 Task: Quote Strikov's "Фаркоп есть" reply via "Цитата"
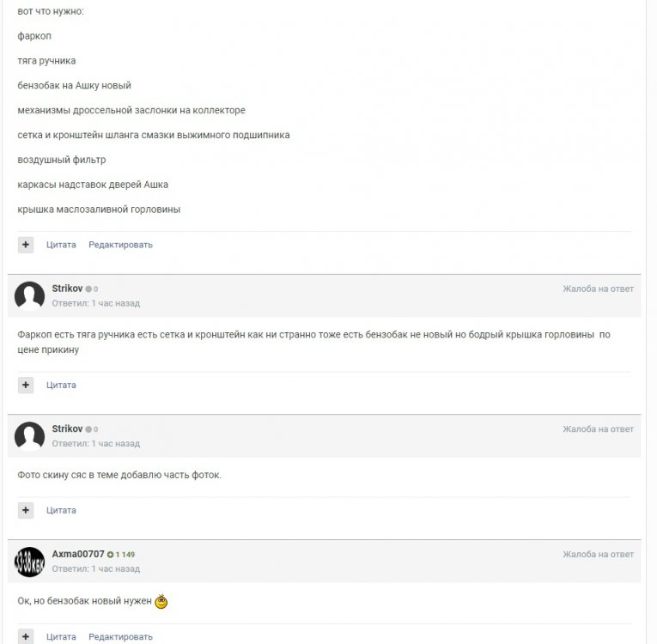coord(61,386)
